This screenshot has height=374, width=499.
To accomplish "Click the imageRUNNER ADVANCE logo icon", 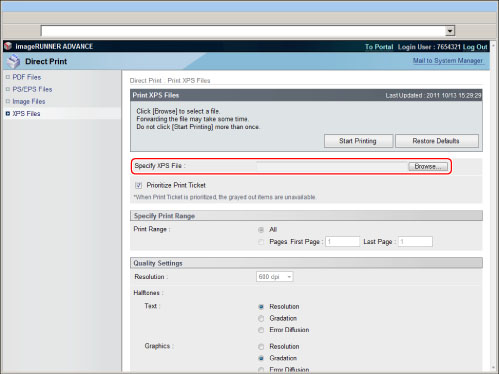I will 8,46.
